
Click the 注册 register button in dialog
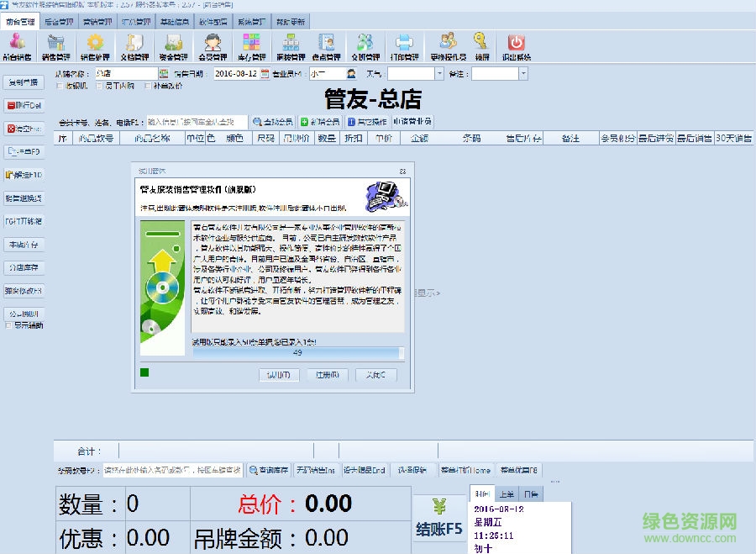point(328,375)
